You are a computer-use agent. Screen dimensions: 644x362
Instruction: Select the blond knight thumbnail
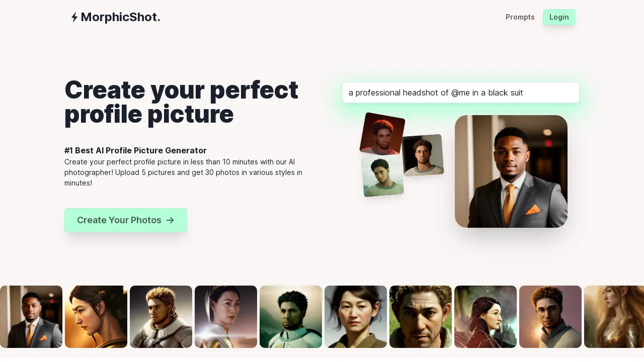(x=160, y=316)
